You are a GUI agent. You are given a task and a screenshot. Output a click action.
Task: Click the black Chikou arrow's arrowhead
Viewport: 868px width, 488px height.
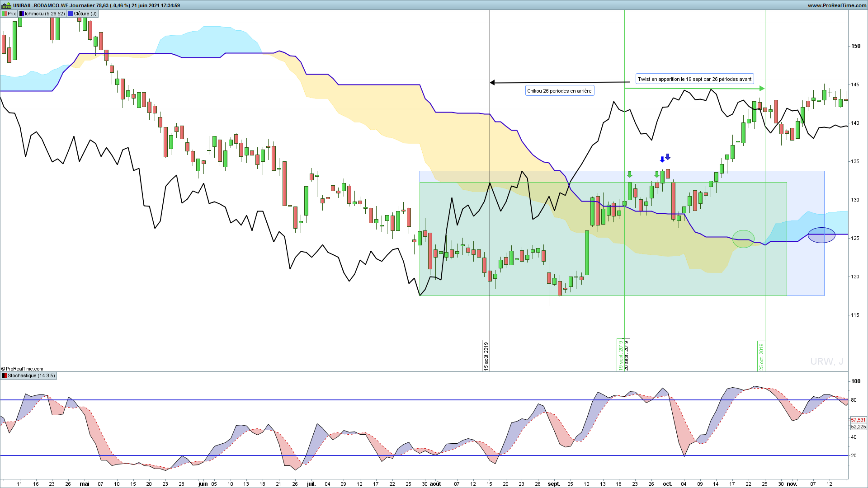pyautogui.click(x=493, y=83)
